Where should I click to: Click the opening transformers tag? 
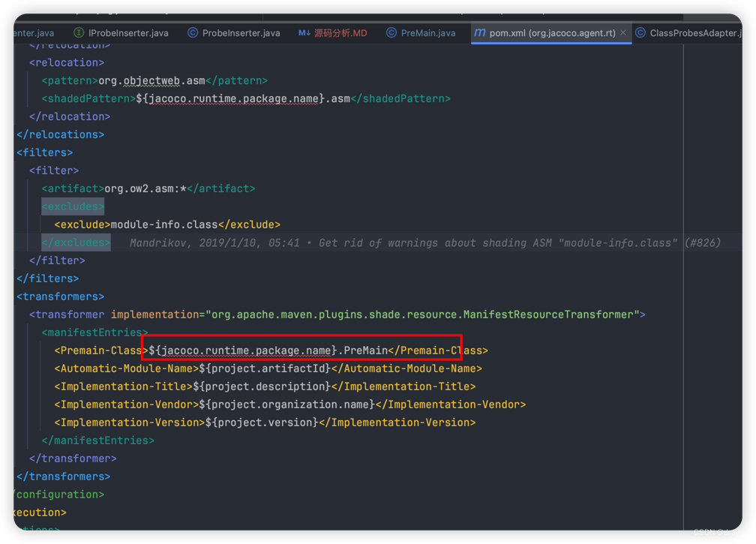[60, 296]
